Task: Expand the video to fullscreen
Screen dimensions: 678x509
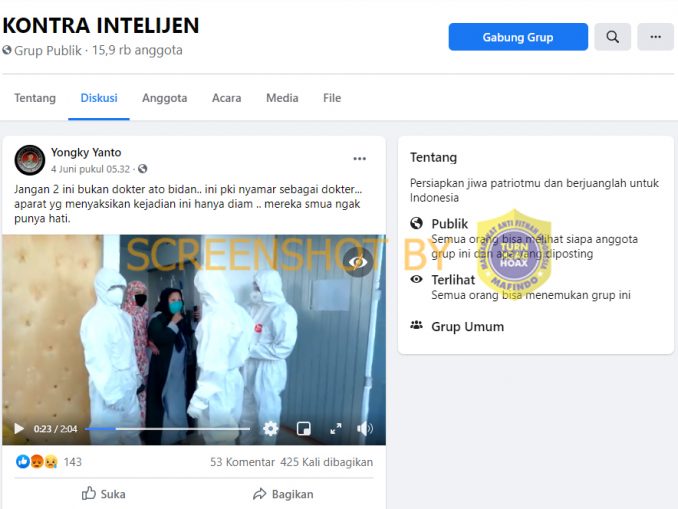Action: click(x=336, y=429)
